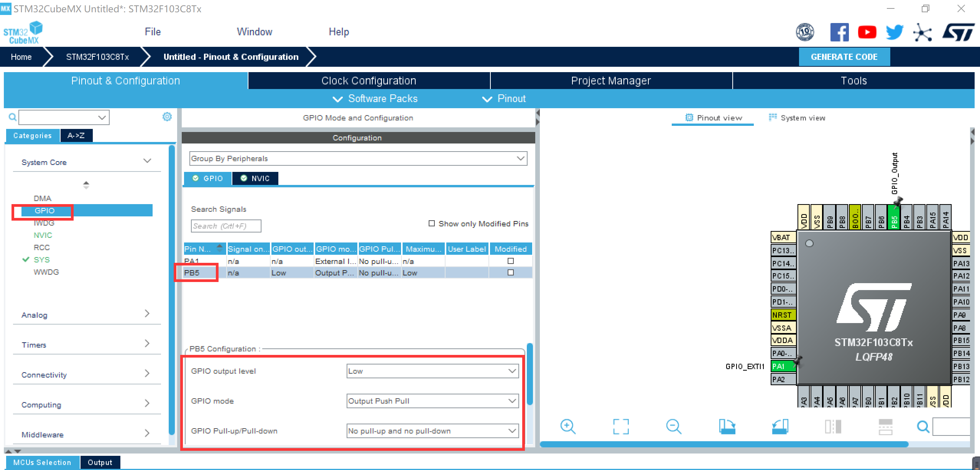Select the NVIC tab in configuration
This screenshot has height=470, width=980.
pos(255,178)
